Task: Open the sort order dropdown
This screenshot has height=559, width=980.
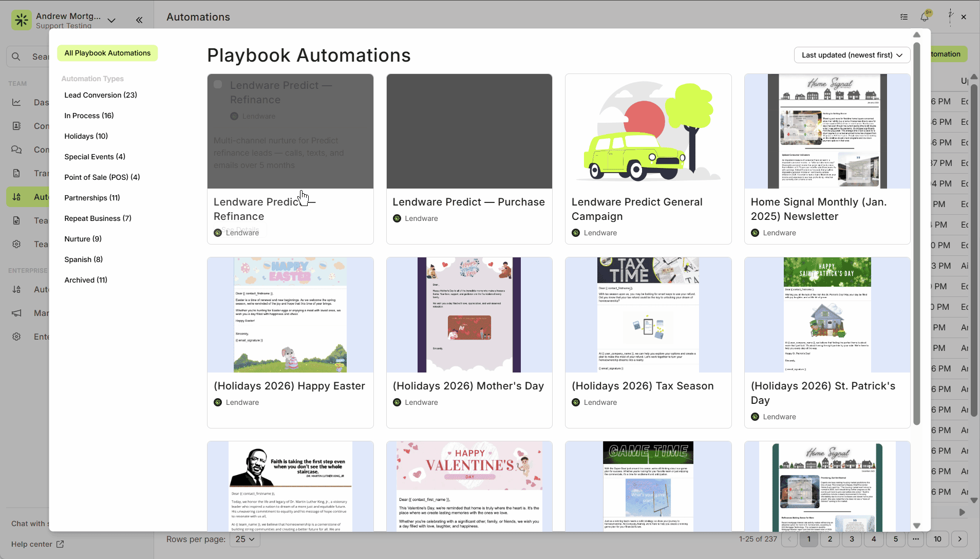Action: pos(852,55)
